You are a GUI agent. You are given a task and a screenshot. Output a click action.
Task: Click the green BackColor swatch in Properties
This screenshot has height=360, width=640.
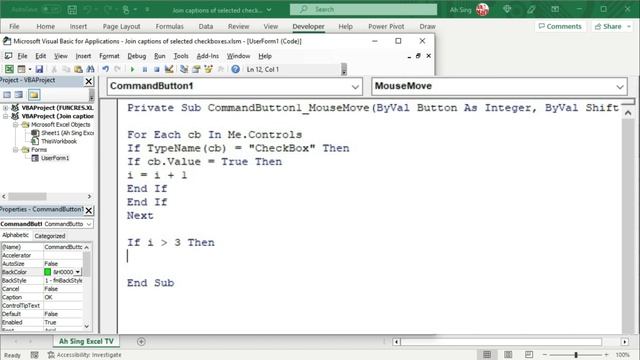[48, 272]
